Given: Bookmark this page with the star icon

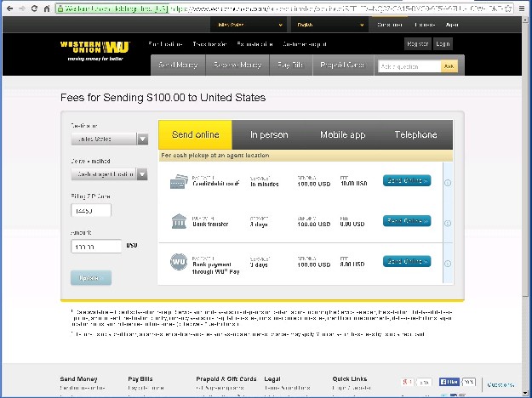Looking at the screenshot, I should (x=508, y=9).
